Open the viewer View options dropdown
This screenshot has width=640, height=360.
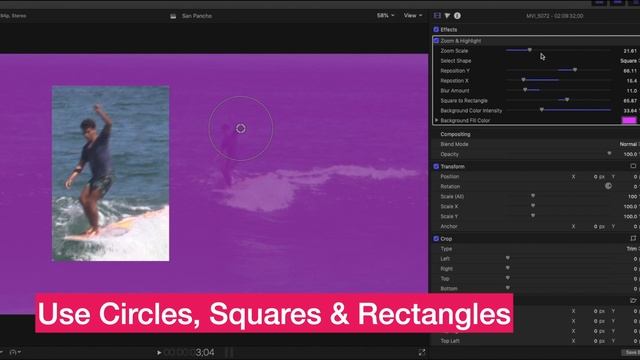413,16
